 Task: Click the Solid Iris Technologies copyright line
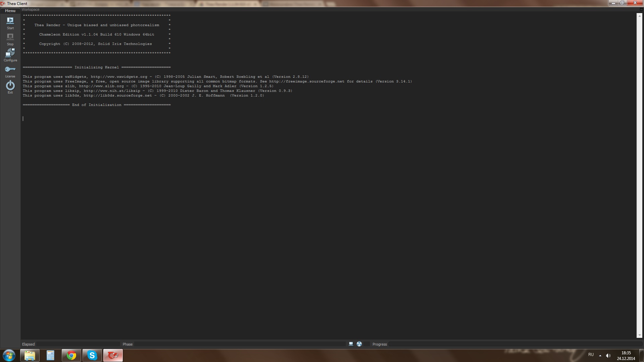pyautogui.click(x=95, y=44)
